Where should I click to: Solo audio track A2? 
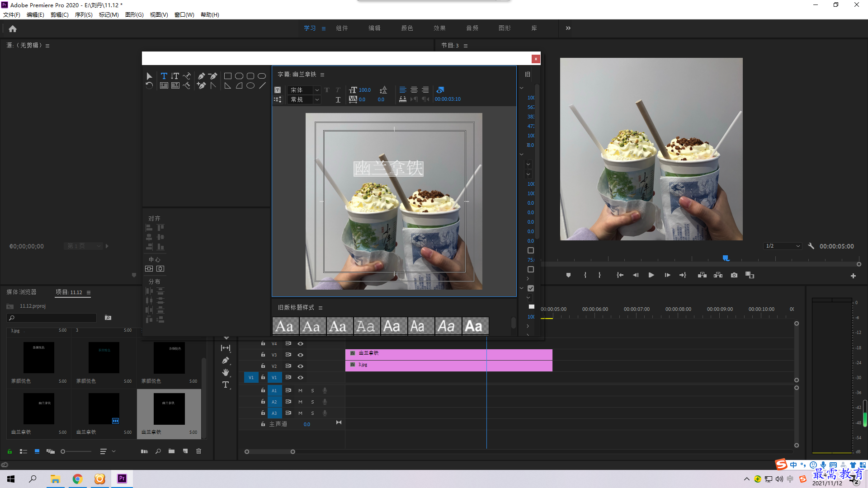(312, 402)
